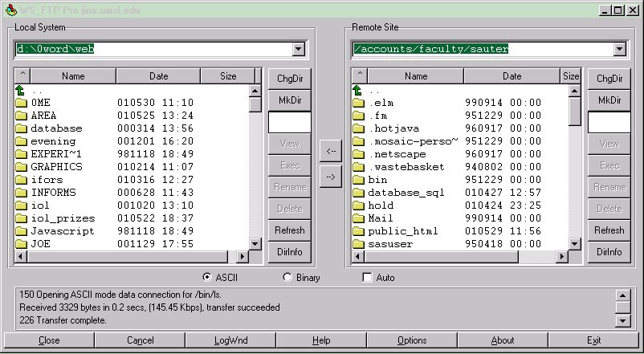Select the database_sql folder icon on remote site
The height and width of the screenshot is (354, 644).
[358, 193]
